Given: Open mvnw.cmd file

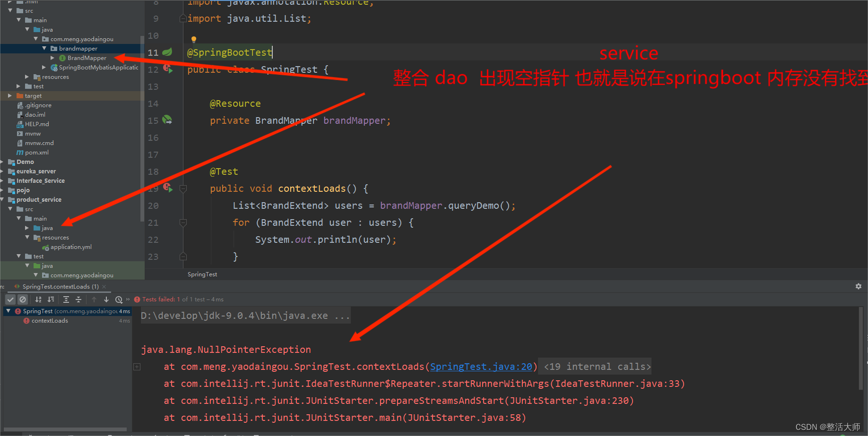Looking at the screenshot, I should coord(39,143).
